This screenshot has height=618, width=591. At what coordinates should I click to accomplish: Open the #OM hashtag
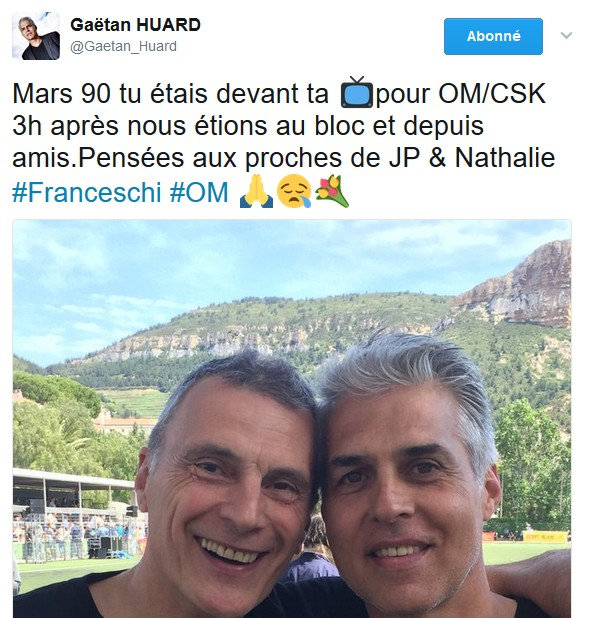click(199, 192)
